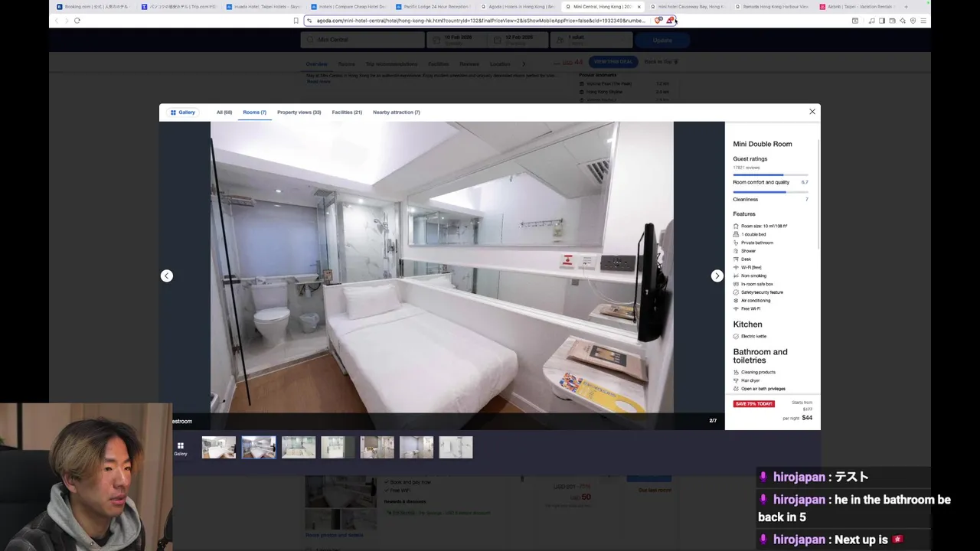This screenshot has width=980, height=551.
Task: Switch to the All (68) photos tab
Action: pyautogui.click(x=224, y=112)
